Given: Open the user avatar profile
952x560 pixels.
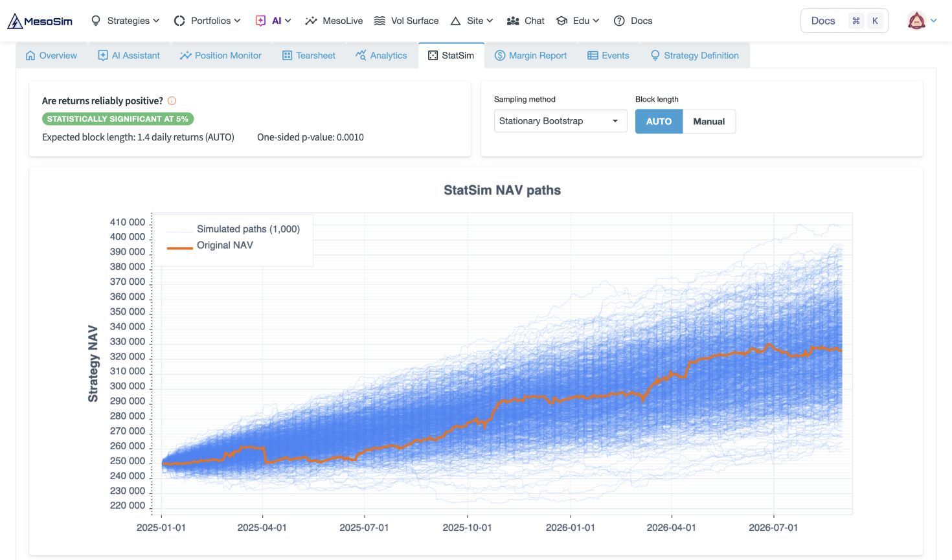Looking at the screenshot, I should (916, 21).
